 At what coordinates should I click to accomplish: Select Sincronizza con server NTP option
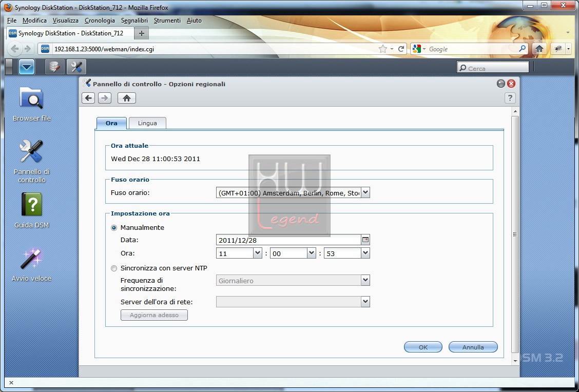[x=114, y=268]
